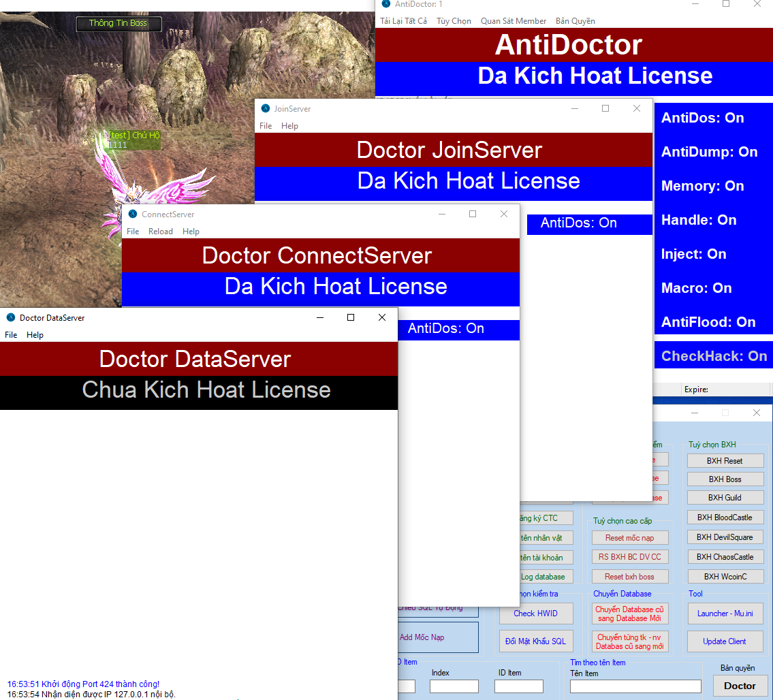Open the Reload menu in ConnectServer
The width and height of the screenshot is (773, 700).
pos(161,232)
